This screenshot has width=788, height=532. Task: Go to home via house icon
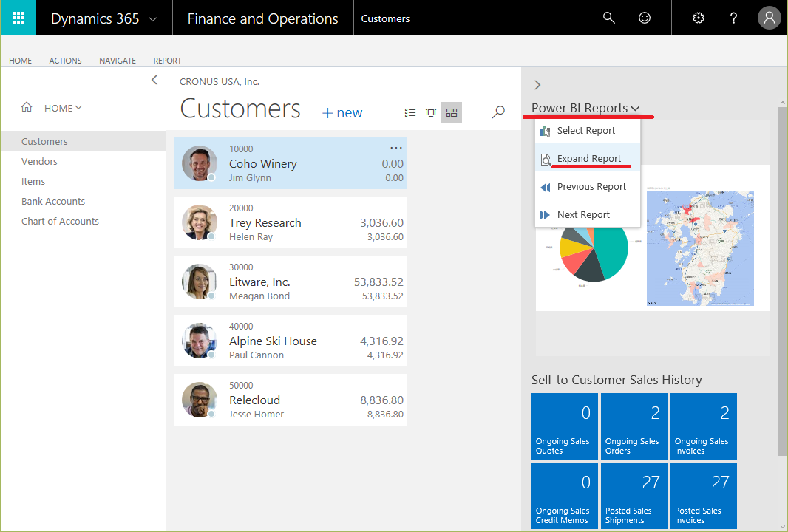tap(27, 107)
